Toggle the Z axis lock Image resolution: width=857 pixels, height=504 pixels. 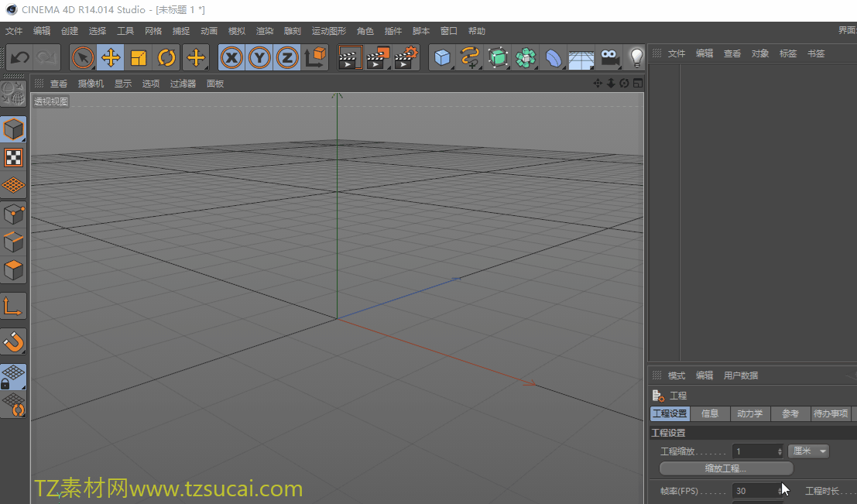[x=287, y=57]
